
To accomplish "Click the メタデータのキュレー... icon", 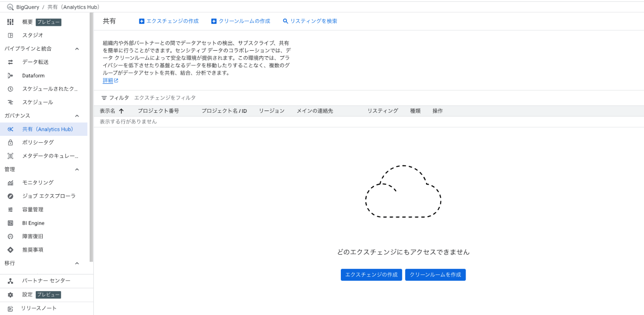I will pos(11,156).
